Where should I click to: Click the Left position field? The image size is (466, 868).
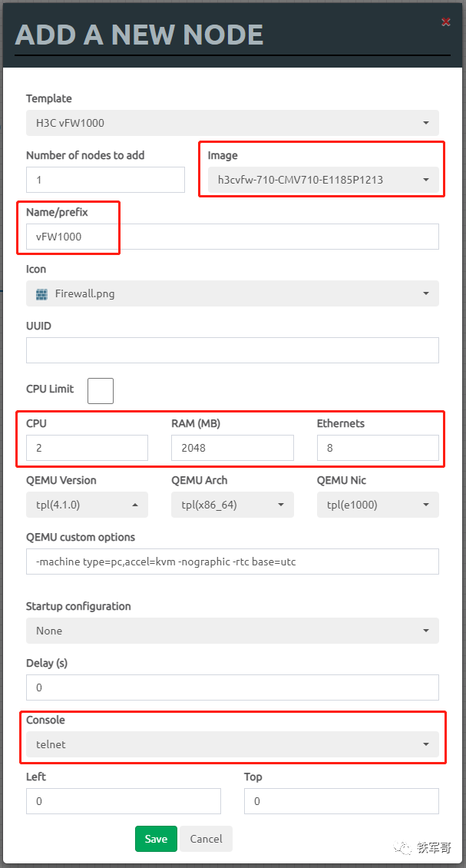point(124,801)
